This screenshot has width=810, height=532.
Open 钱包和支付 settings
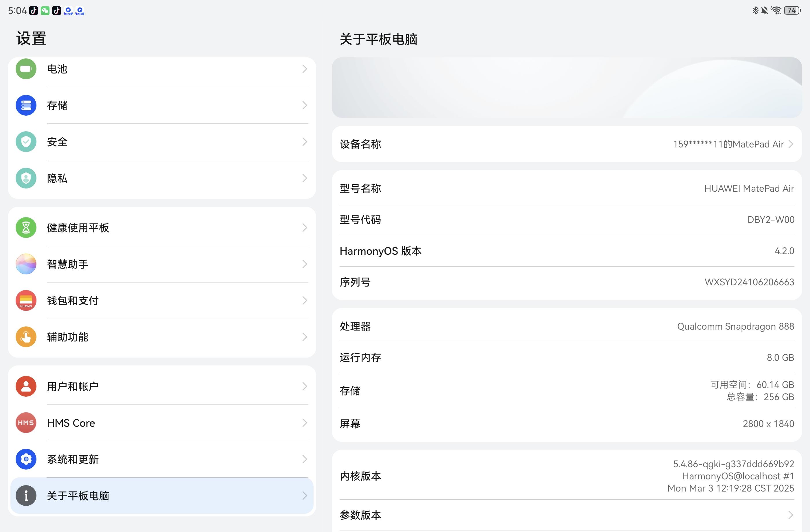pos(162,300)
